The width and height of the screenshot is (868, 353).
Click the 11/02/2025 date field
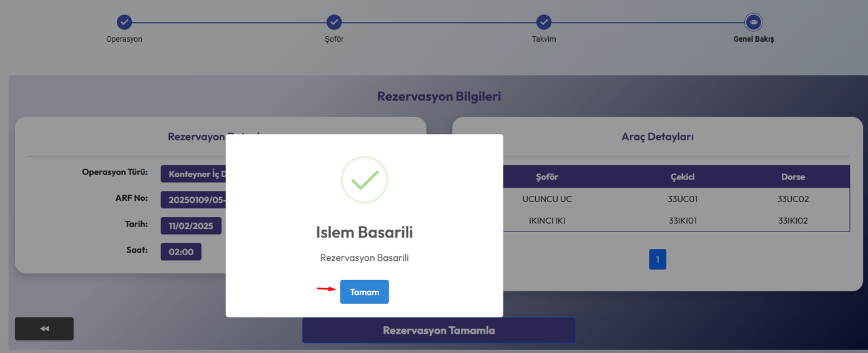(190, 226)
